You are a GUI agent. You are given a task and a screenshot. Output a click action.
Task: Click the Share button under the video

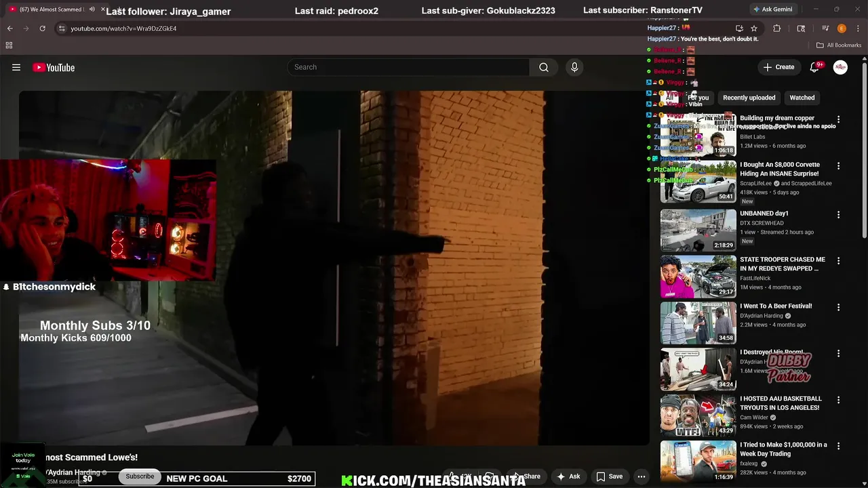pos(526,476)
